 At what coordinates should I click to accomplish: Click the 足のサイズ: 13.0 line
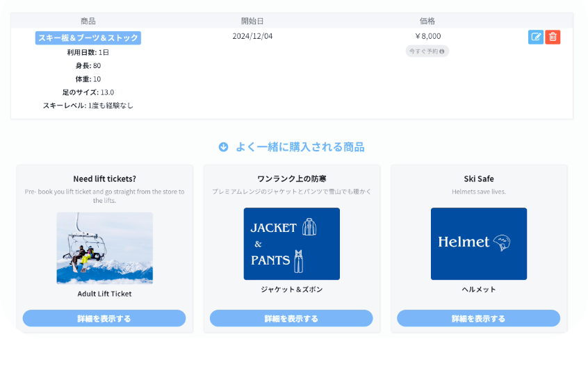(88, 92)
